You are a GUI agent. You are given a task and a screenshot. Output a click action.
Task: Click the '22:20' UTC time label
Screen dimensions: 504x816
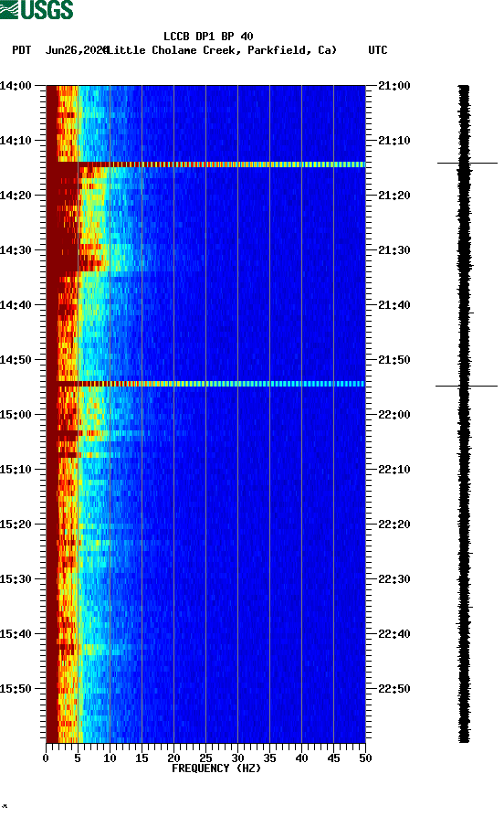(x=394, y=525)
